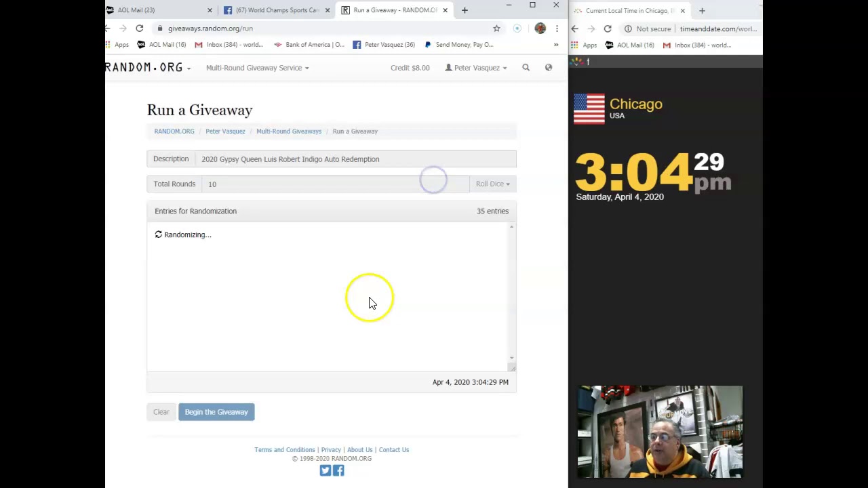Open a new tab in left browser
Screen dimensions: 868x488
point(465,10)
